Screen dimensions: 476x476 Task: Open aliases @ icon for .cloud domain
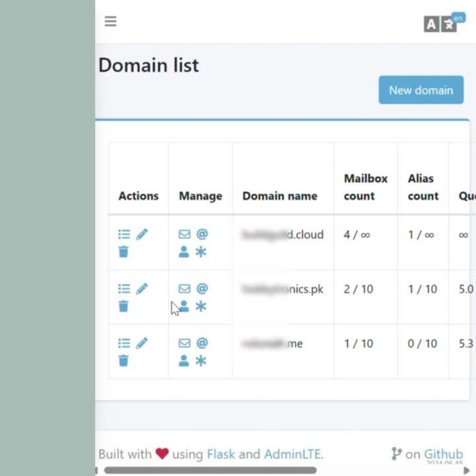click(x=202, y=234)
